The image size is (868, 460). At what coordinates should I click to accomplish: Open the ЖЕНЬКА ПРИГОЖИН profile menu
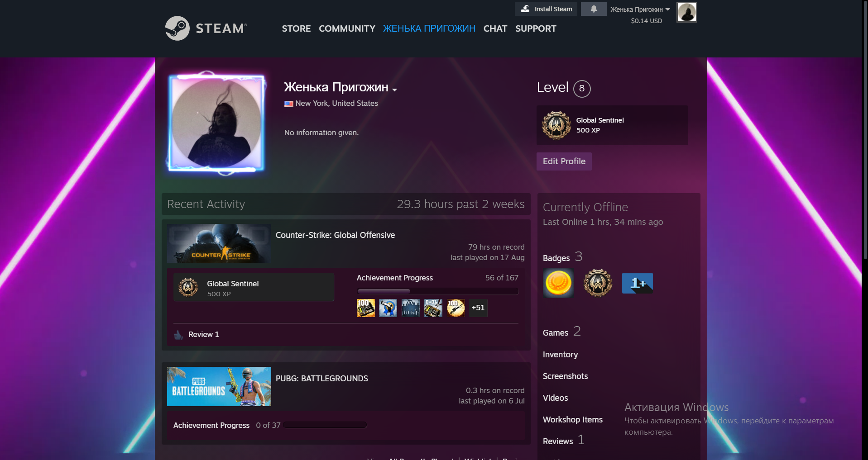429,28
